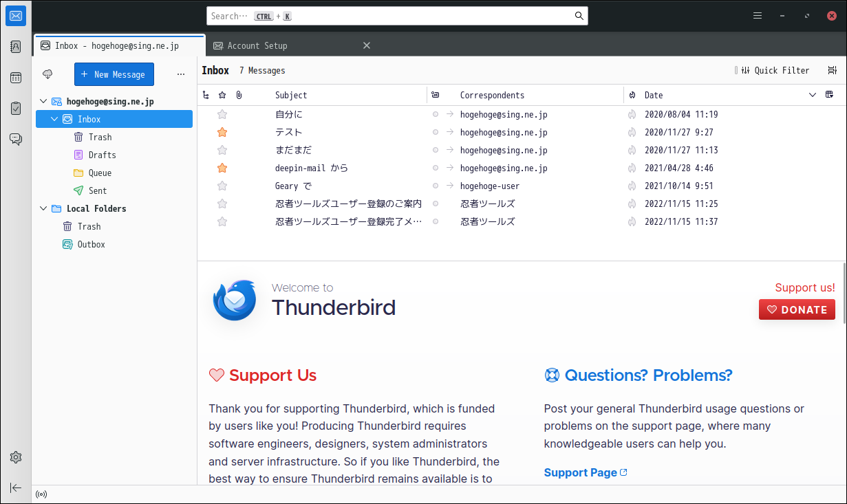Open folder pane options (three dots)
This screenshot has width=847, height=504.
click(x=181, y=74)
